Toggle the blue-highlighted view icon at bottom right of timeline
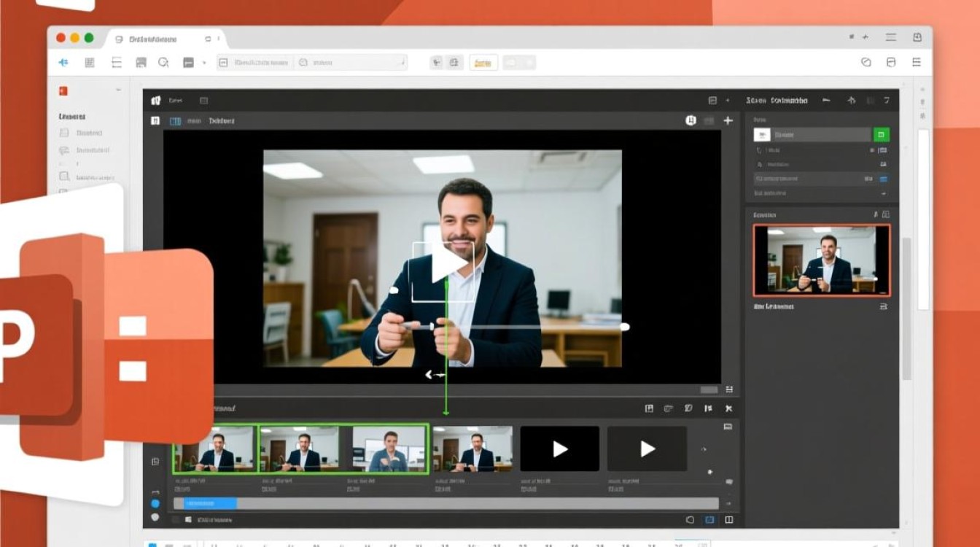The width and height of the screenshot is (980, 547). 709,520
